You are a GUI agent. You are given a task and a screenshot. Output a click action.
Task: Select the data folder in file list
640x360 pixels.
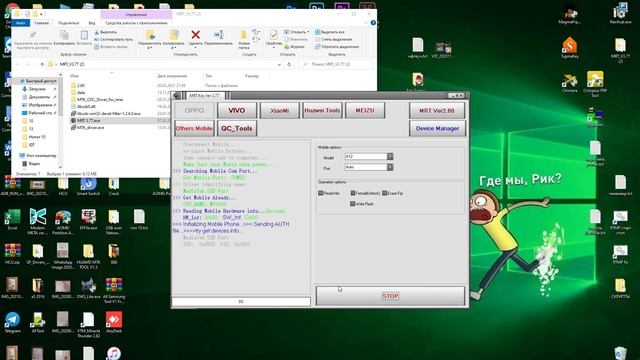[81, 92]
